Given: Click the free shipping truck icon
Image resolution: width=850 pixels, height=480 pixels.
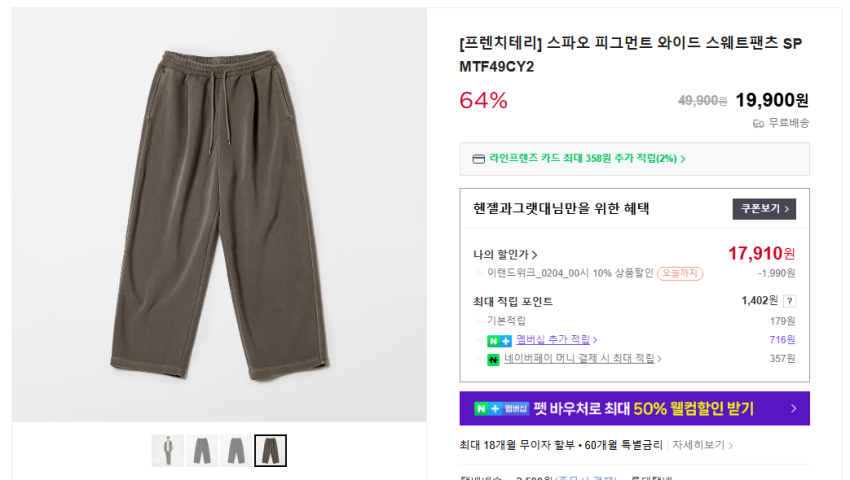Looking at the screenshot, I should point(758,123).
